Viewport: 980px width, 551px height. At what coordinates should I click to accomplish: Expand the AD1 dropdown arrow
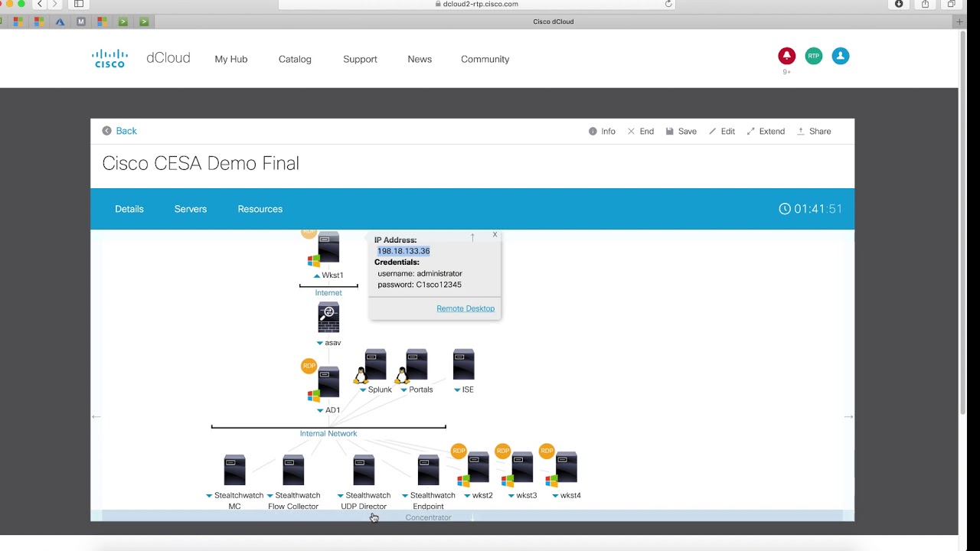(320, 411)
